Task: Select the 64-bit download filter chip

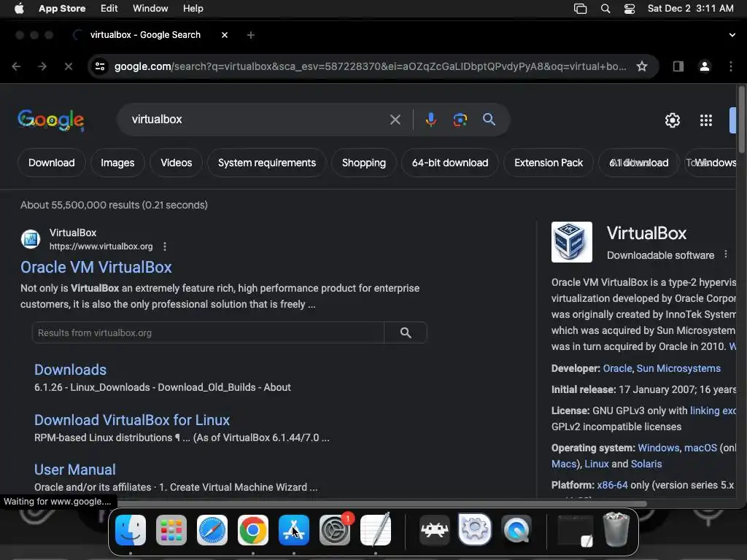Action: 449,163
